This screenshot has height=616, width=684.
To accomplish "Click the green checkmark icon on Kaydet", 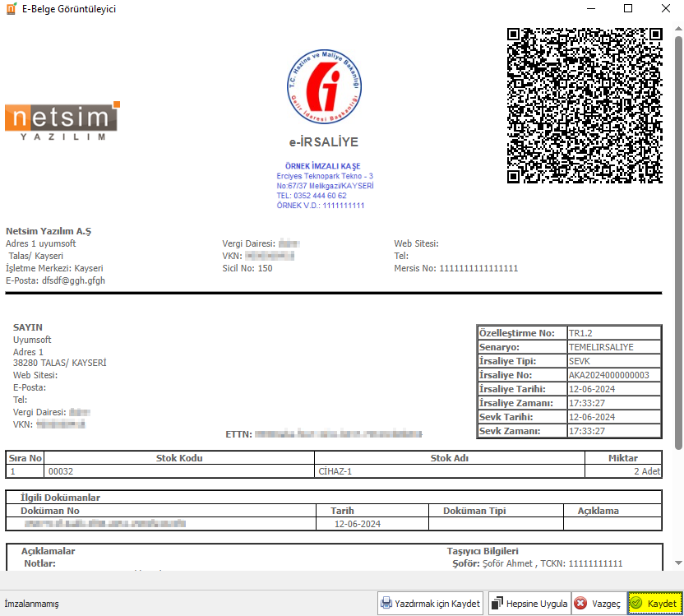I will pos(636,603).
